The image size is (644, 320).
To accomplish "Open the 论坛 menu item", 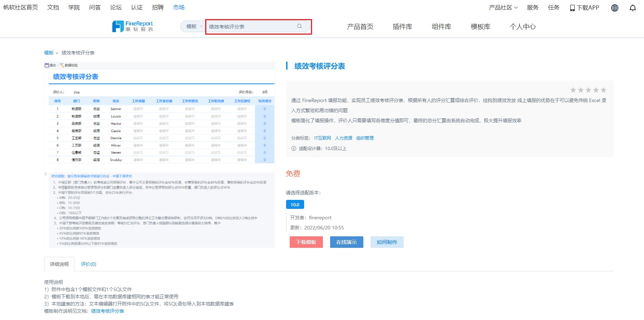I will click(x=116, y=7).
